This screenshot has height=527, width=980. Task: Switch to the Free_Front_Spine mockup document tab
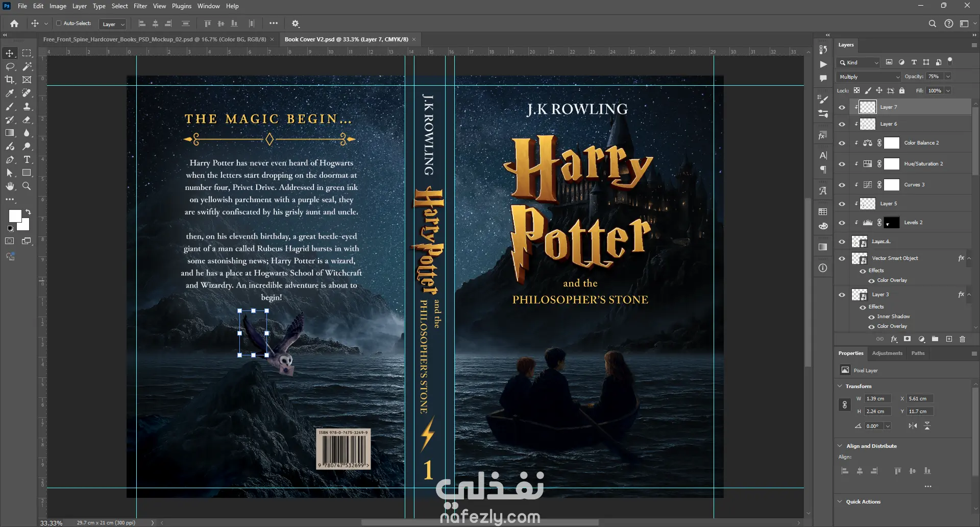pos(155,39)
